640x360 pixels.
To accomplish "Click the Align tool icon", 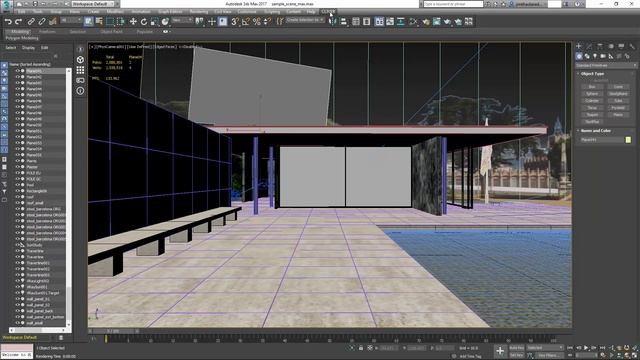I will (x=344, y=21).
